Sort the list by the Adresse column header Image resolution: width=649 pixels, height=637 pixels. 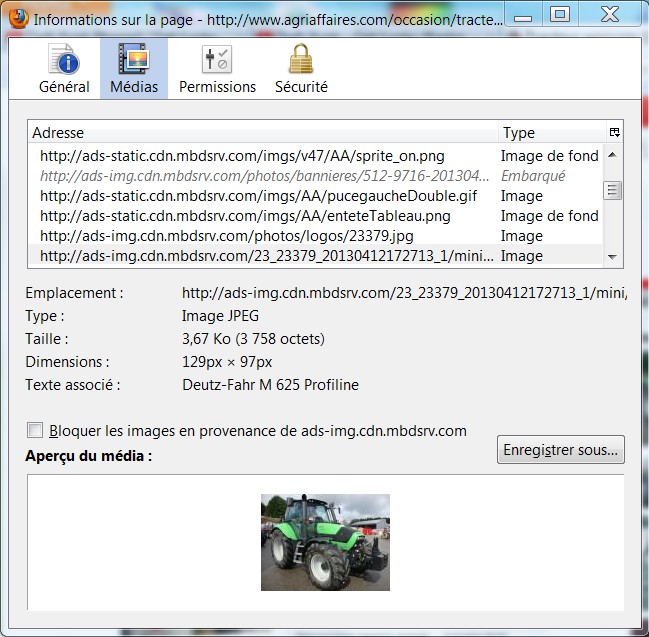pyautogui.click(x=263, y=133)
